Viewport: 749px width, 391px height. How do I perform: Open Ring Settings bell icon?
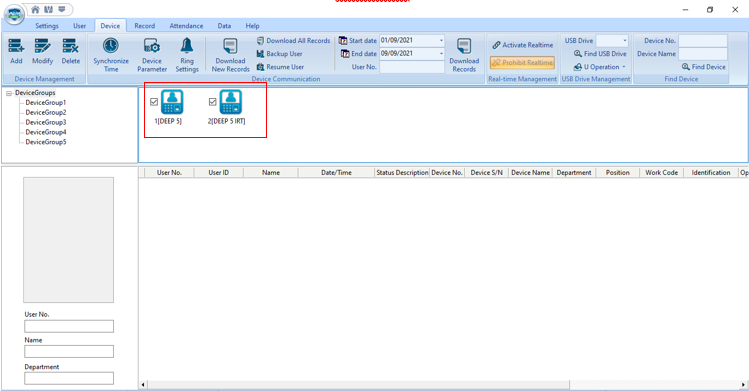(x=187, y=46)
